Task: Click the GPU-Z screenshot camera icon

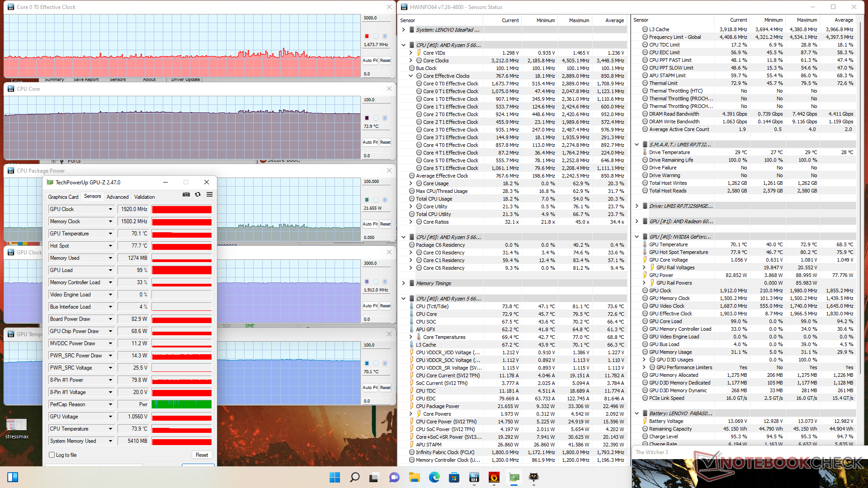Action: coord(186,194)
